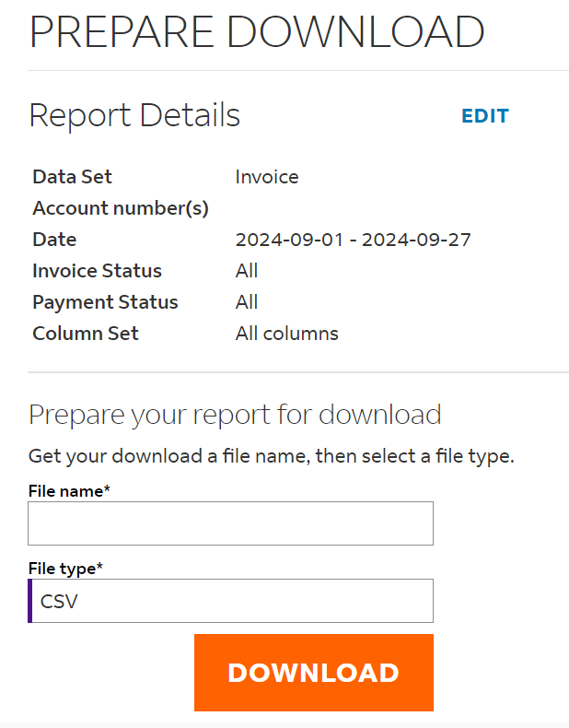This screenshot has width=569, height=728.
Task: Focus the File name text field
Action: point(230,523)
